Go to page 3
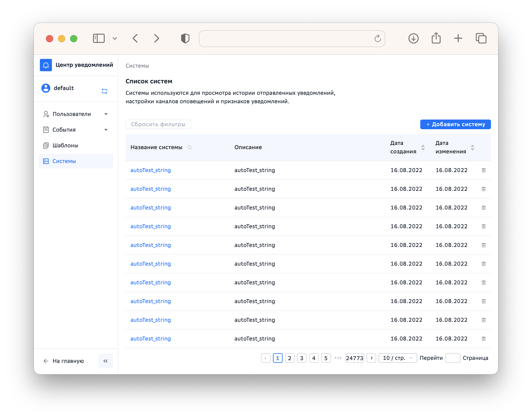 tap(302, 358)
